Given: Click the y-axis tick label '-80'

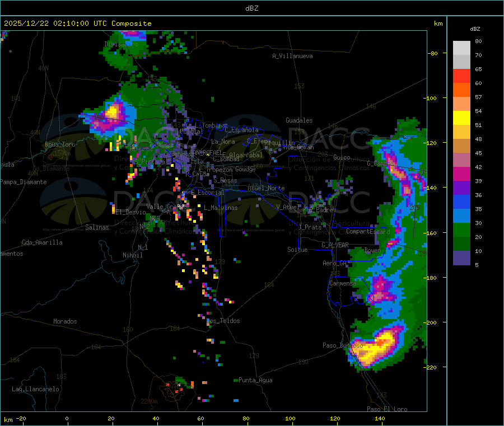Looking at the screenshot, I should (432, 53).
